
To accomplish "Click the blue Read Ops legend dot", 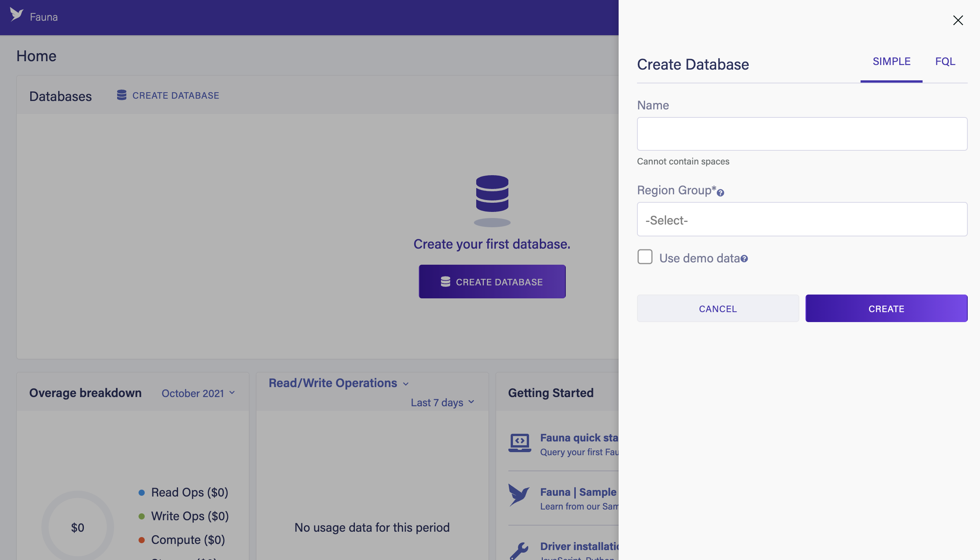I will [142, 492].
